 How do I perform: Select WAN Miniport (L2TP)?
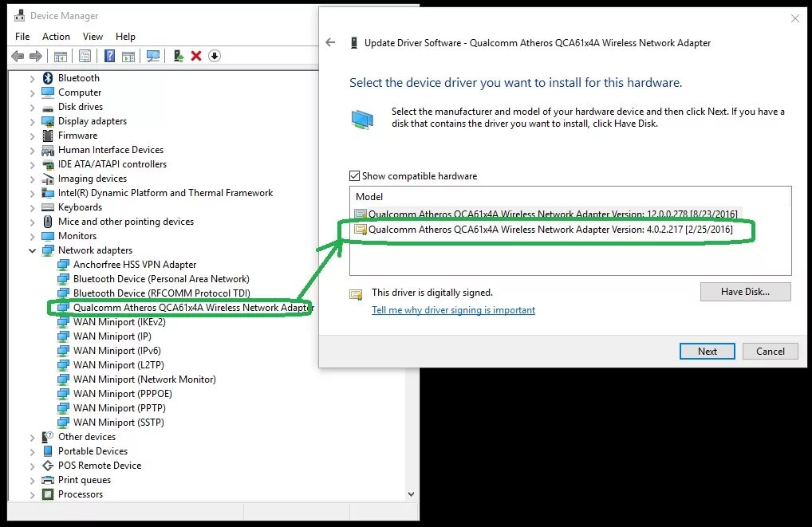[x=111, y=365]
